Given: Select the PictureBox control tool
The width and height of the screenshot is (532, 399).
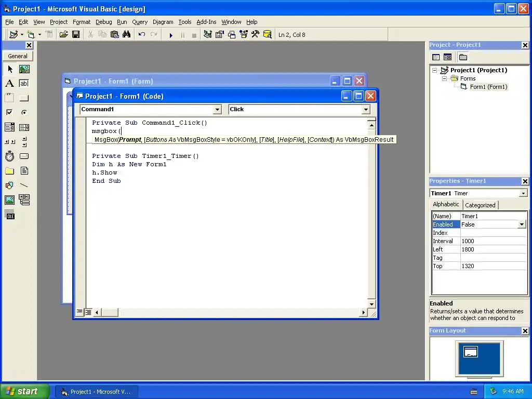Looking at the screenshot, I should tap(24, 69).
